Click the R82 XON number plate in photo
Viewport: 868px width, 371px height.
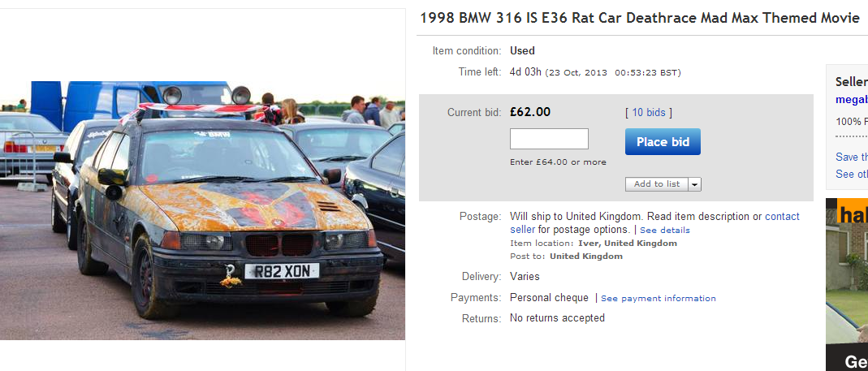[x=282, y=271]
